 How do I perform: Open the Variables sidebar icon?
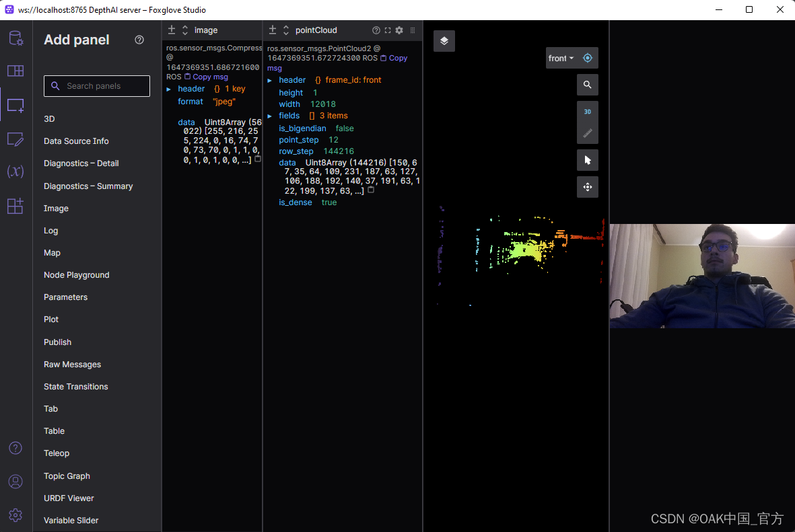tap(15, 172)
